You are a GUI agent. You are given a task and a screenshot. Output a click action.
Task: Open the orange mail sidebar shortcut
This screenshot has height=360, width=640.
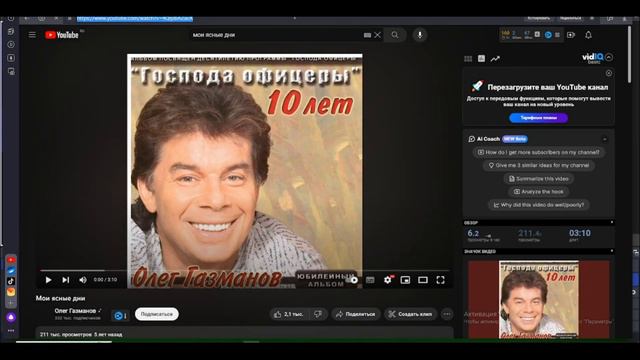click(11, 292)
